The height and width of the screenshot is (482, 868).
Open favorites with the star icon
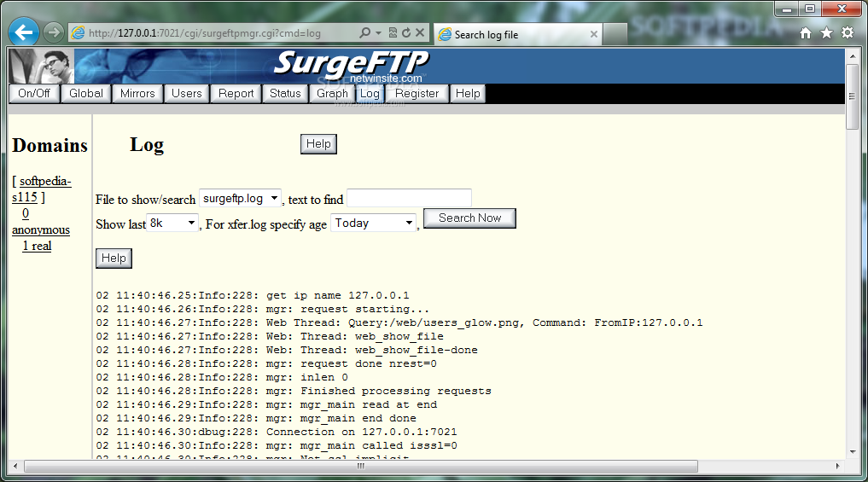pos(826,33)
